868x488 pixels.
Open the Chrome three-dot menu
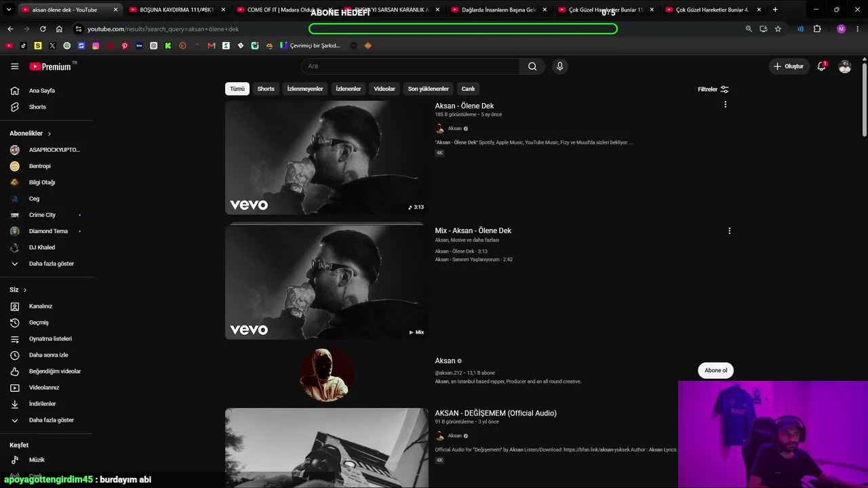click(856, 29)
